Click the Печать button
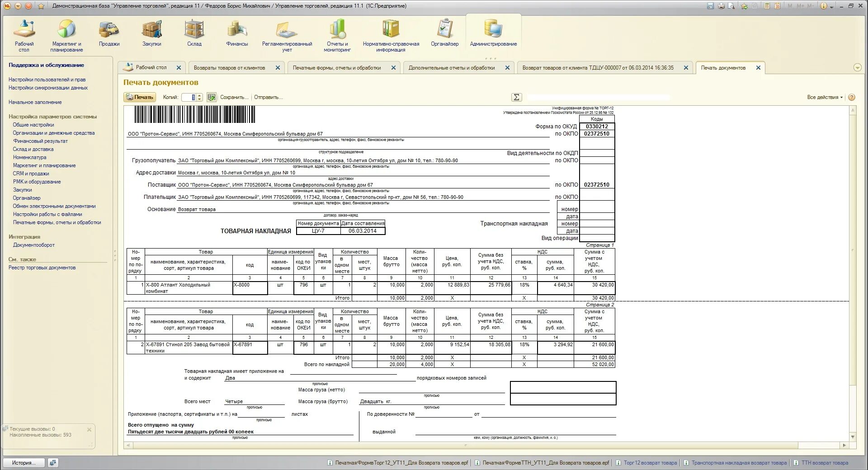This screenshot has height=470, width=868. 140,97
